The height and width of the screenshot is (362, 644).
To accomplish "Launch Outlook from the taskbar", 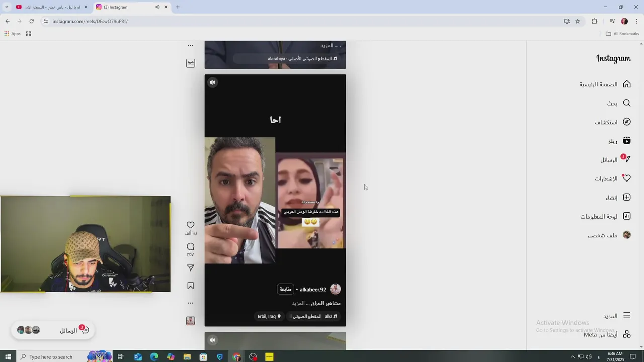I will point(138,357).
